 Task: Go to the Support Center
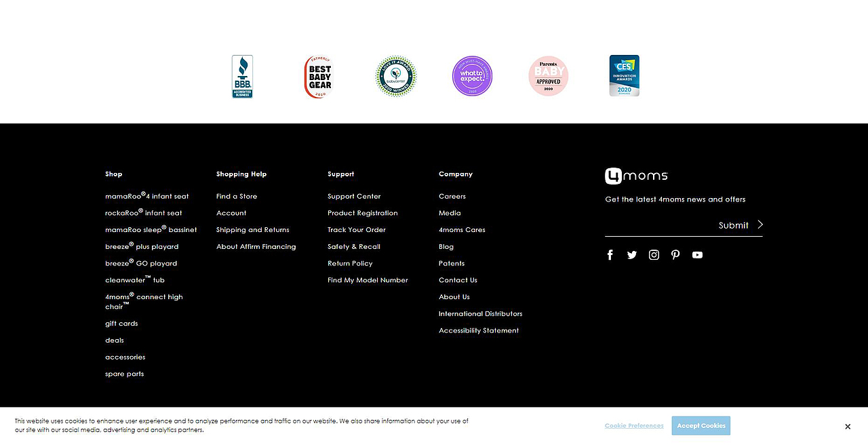point(354,196)
